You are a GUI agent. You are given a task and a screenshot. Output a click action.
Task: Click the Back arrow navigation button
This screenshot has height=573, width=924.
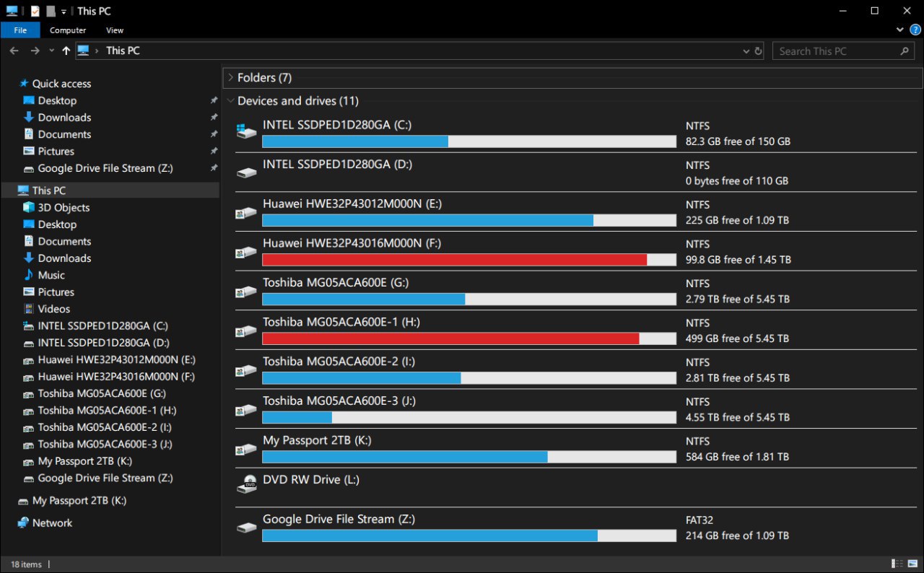click(x=14, y=51)
